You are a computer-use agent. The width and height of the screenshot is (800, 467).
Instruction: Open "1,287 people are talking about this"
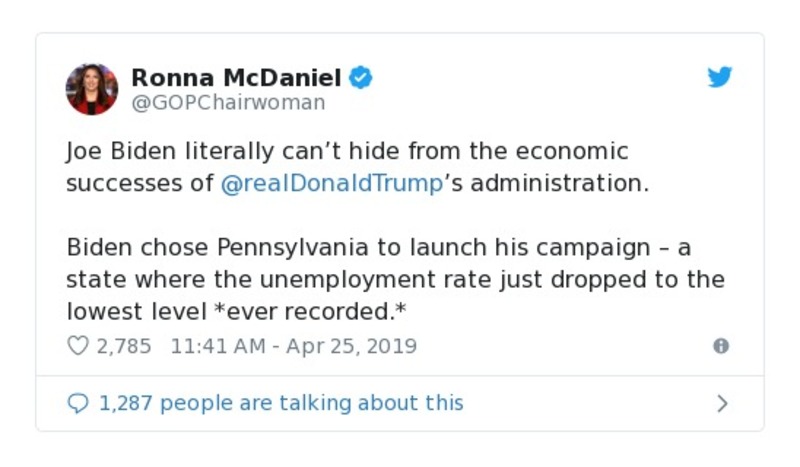coord(281,403)
